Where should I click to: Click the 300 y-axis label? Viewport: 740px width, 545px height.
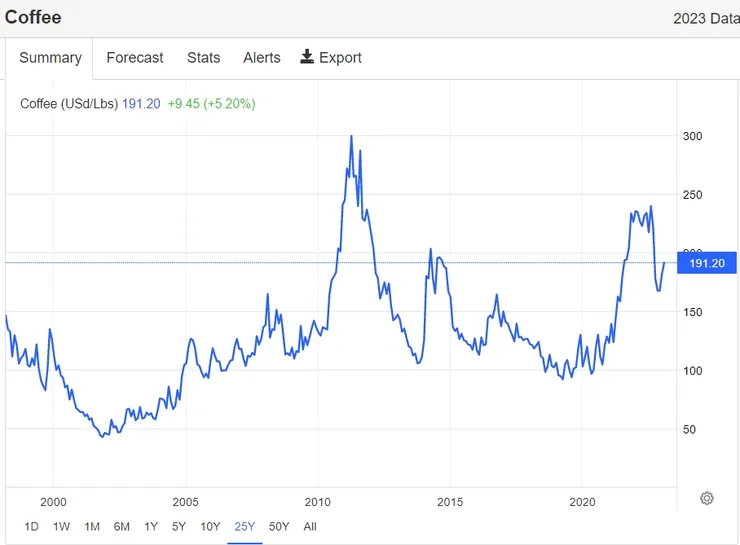click(692, 136)
